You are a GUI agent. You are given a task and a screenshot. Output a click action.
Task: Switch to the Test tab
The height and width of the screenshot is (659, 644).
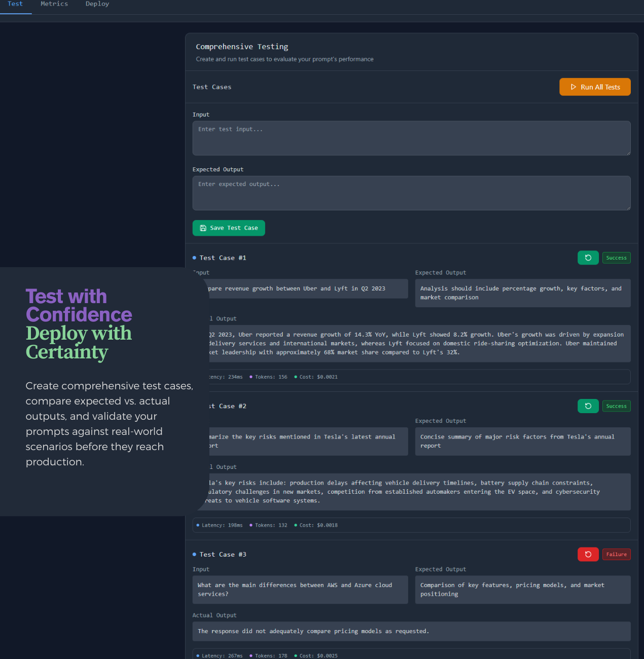point(15,4)
